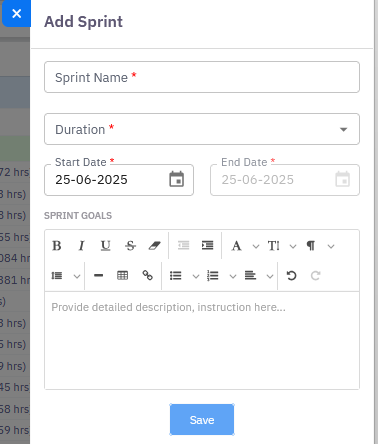This screenshot has width=378, height=444.
Task: Expand the paragraph format dropdown arrow
Action: [331, 247]
